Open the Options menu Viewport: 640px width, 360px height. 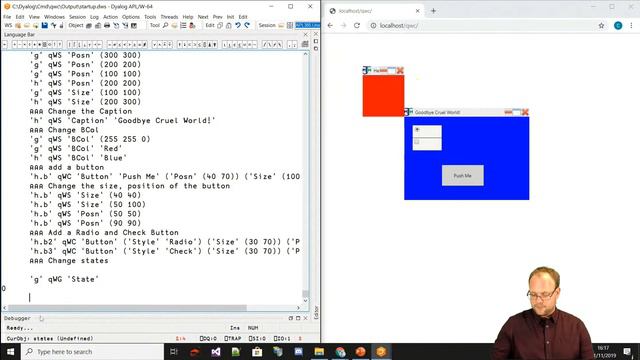coord(131,17)
